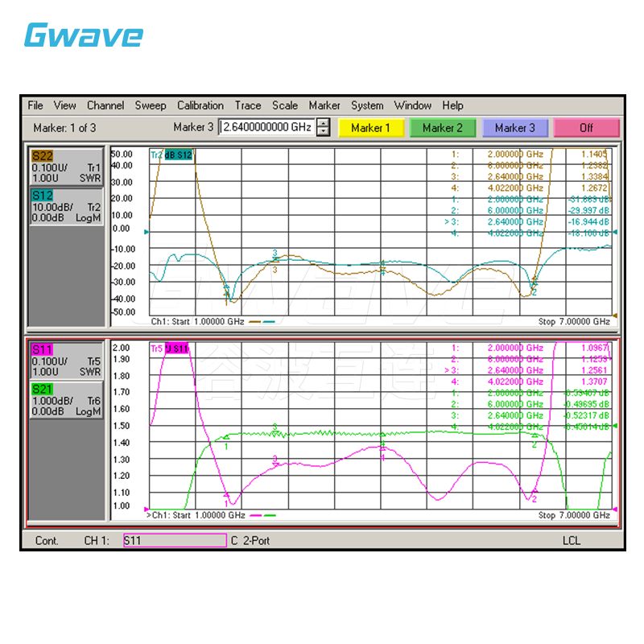
Task: Click the '2: 6.000000 GHz -29.997 dB' readout
Action: click(x=530, y=210)
